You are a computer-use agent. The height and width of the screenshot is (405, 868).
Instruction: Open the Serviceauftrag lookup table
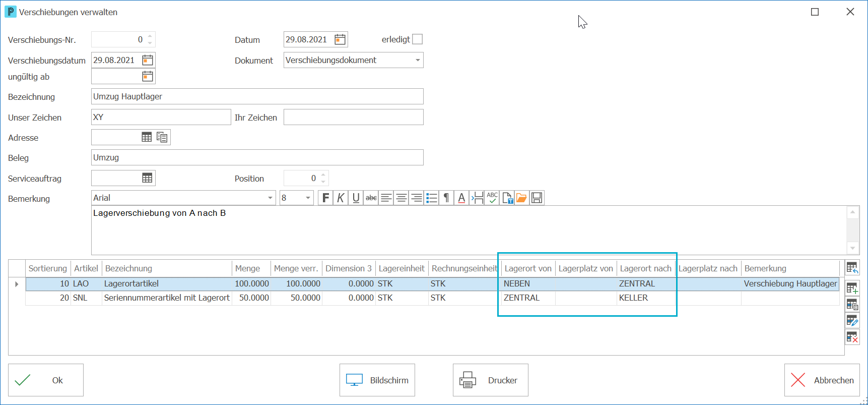[147, 178]
